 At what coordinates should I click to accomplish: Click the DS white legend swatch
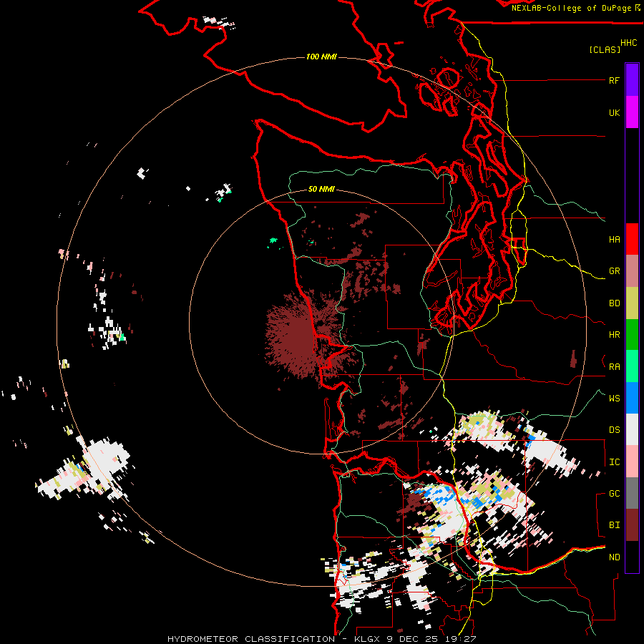pos(632,429)
